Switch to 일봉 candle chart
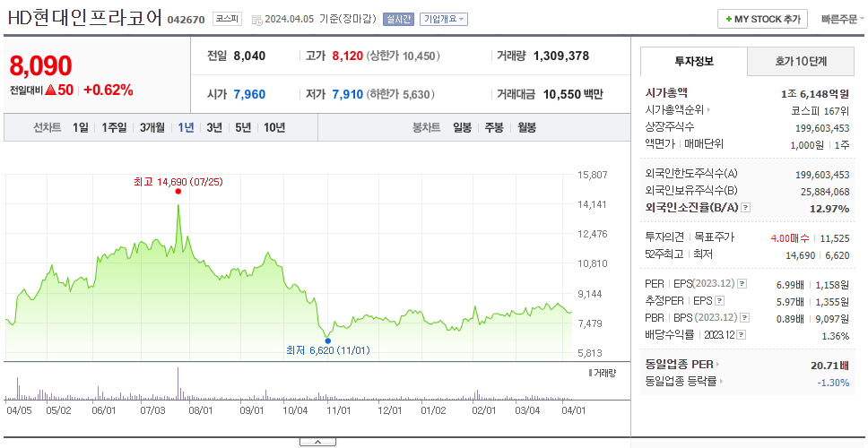This screenshot has width=868, height=448. (x=462, y=128)
